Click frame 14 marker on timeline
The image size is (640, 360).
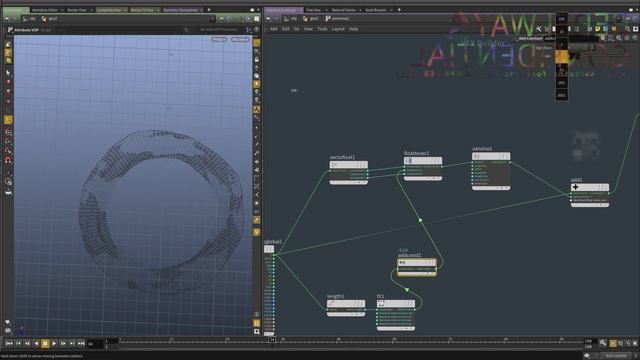tap(272, 339)
